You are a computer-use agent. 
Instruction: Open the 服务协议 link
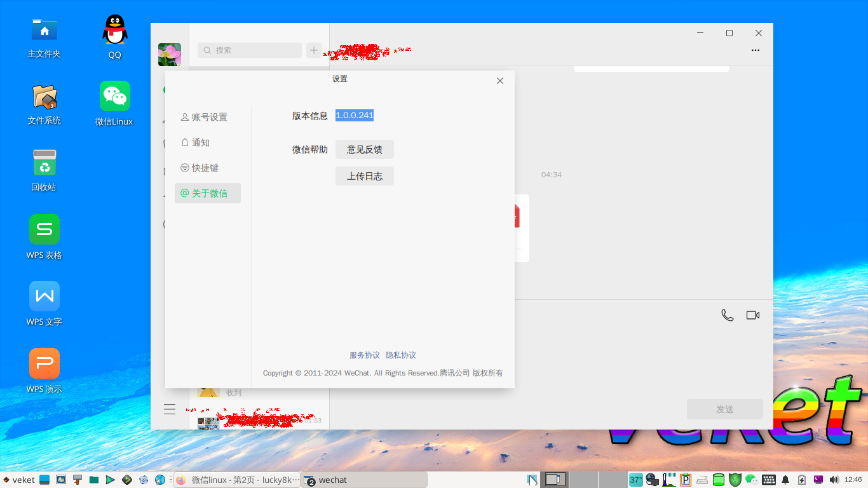(365, 355)
